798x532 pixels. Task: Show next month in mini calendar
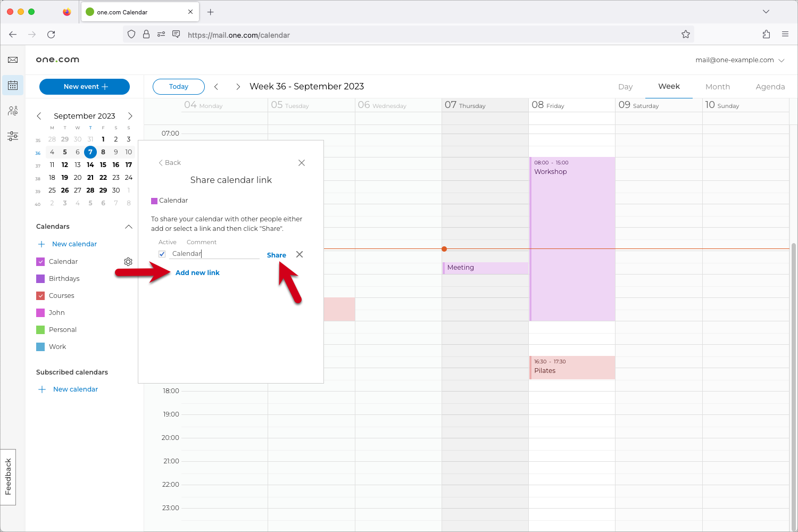tap(130, 116)
